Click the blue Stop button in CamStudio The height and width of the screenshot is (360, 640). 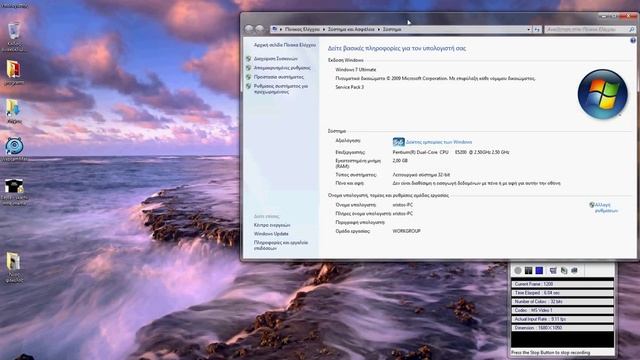(539, 270)
